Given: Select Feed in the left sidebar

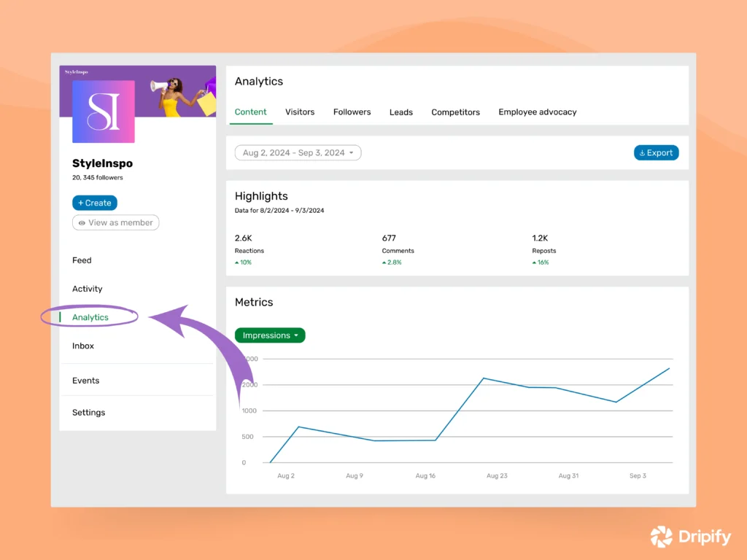Looking at the screenshot, I should pyautogui.click(x=81, y=260).
